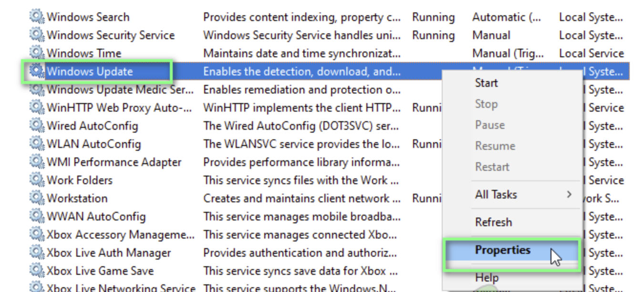Click the Running status of Windows Search
This screenshot has width=644, height=292.
tap(433, 18)
